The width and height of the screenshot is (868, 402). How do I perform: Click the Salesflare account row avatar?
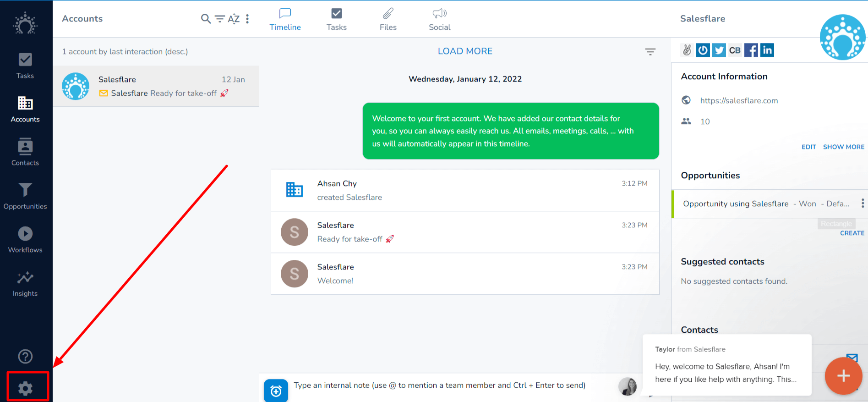pyautogui.click(x=76, y=86)
